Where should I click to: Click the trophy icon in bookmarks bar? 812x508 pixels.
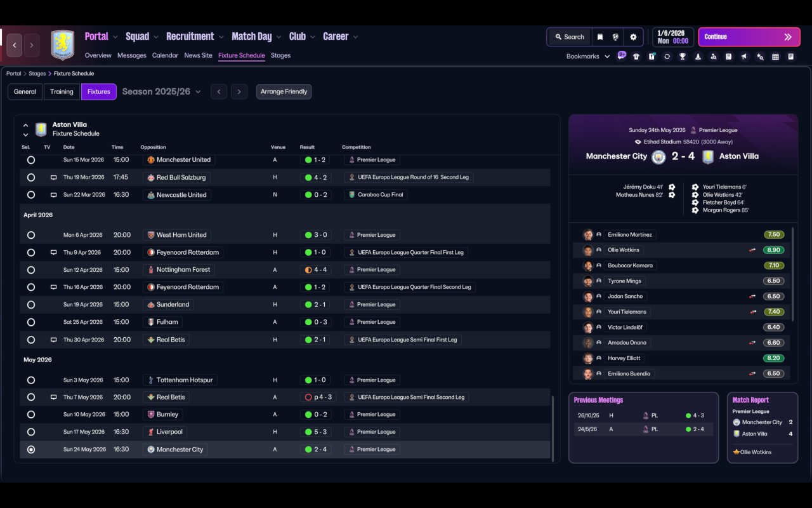[x=683, y=57]
